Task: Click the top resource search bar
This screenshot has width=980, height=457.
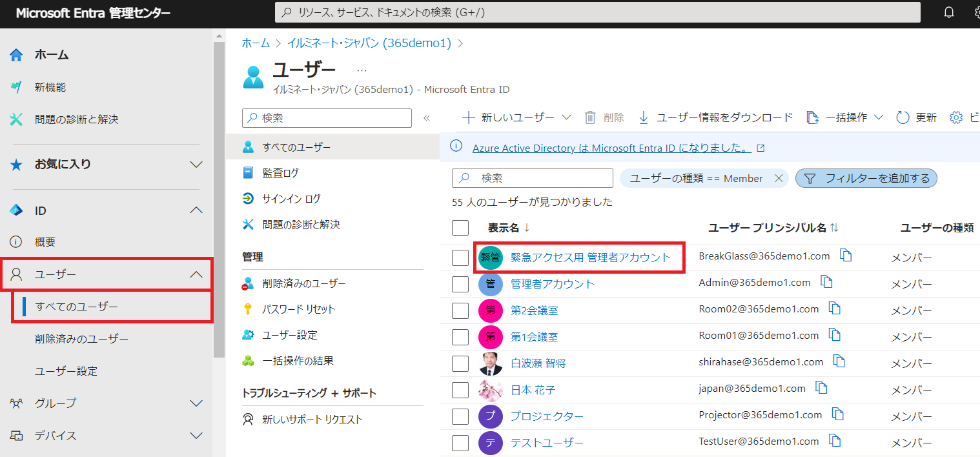Action: [598, 12]
